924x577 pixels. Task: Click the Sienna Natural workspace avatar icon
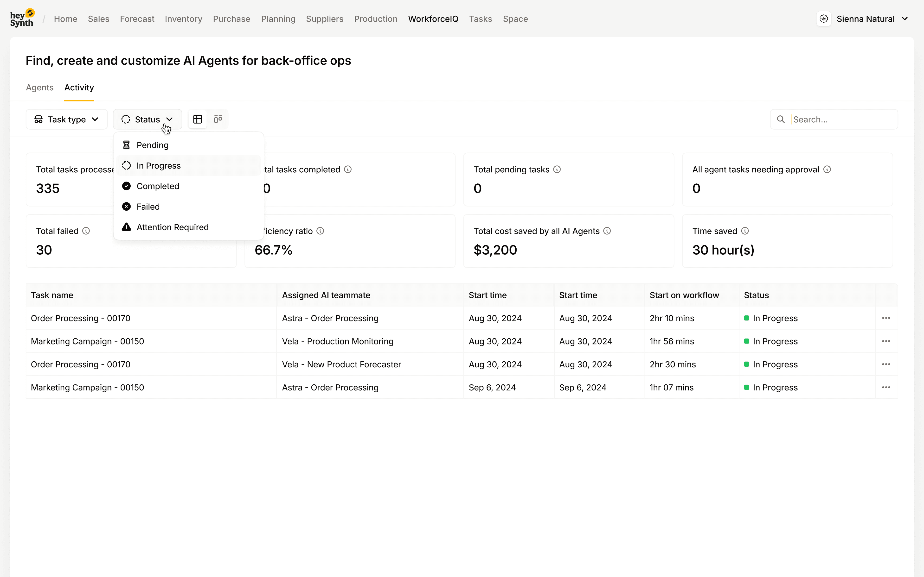click(824, 19)
